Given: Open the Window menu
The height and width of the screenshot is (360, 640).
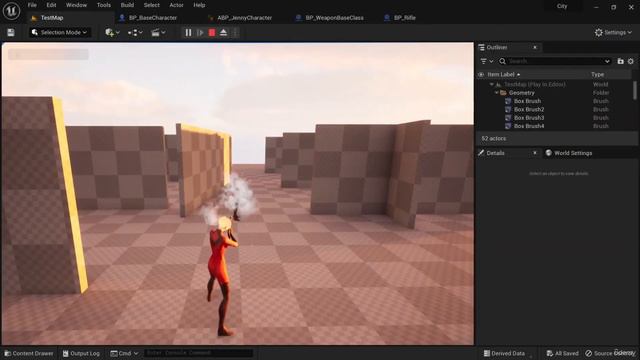Looking at the screenshot, I should tap(76, 5).
